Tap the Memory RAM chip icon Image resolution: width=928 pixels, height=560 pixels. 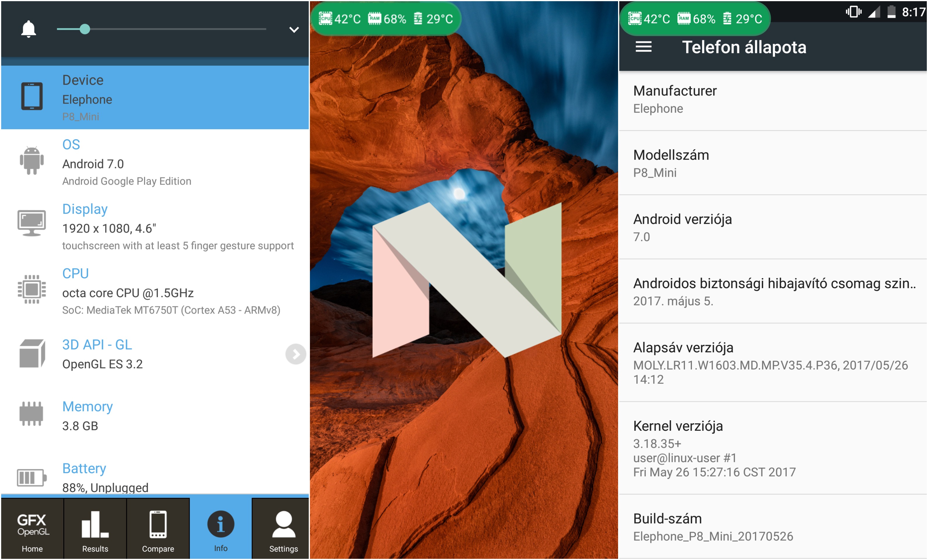[x=32, y=414]
